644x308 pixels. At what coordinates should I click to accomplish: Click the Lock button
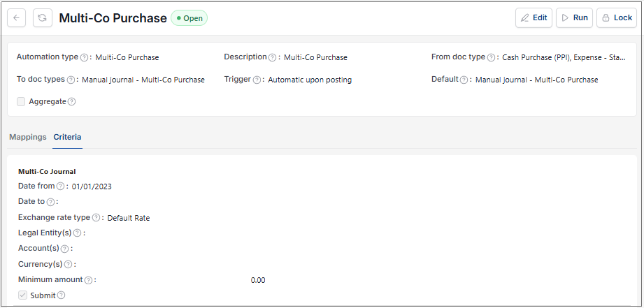(617, 18)
